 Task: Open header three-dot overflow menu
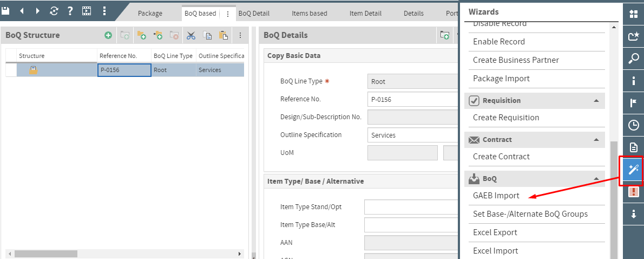click(104, 11)
